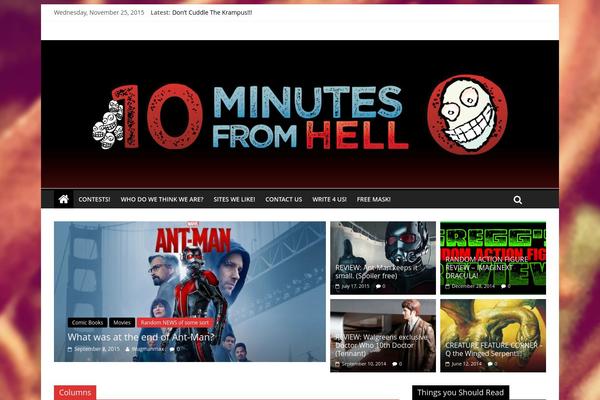Open WHO DO WE THINK WE ARE? page
600x400 pixels.
(162, 199)
